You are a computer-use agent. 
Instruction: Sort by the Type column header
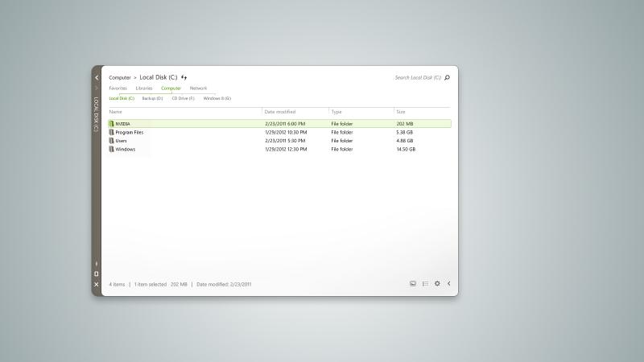coord(336,112)
